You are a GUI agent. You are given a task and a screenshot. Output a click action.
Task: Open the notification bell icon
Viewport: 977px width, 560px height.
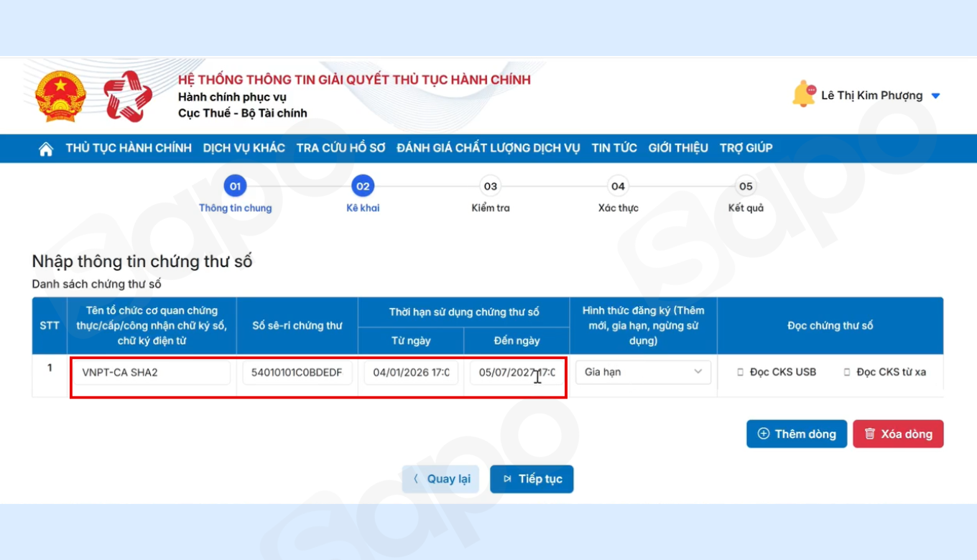click(x=804, y=95)
